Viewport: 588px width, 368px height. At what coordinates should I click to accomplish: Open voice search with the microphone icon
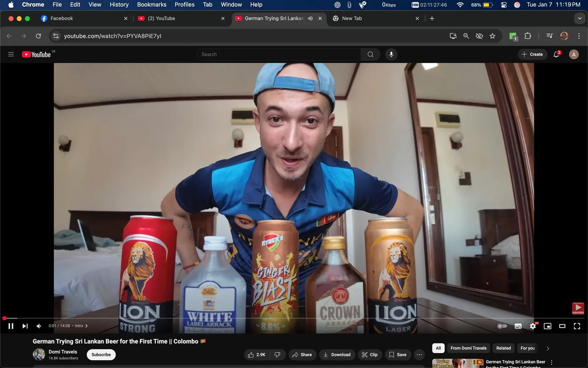[391, 54]
